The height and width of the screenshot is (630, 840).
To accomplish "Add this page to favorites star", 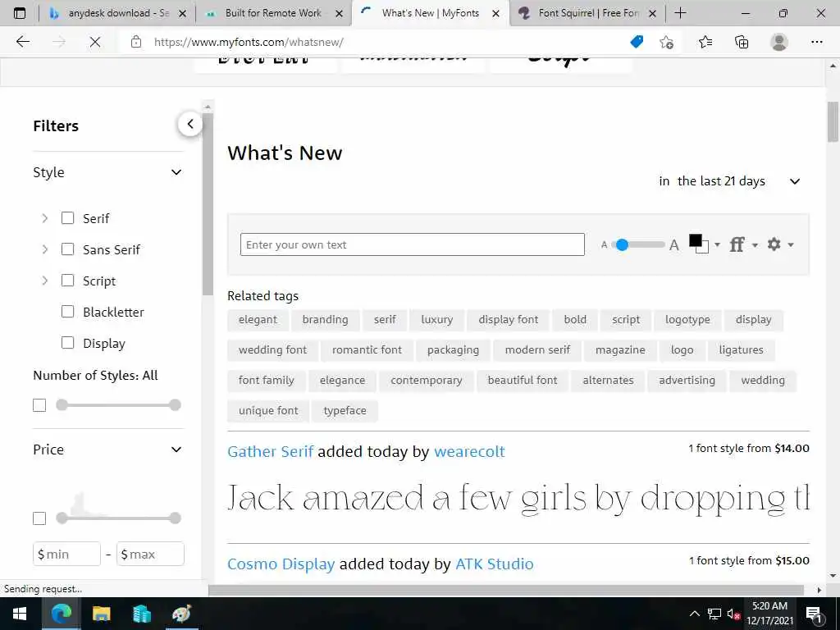I will [x=666, y=42].
